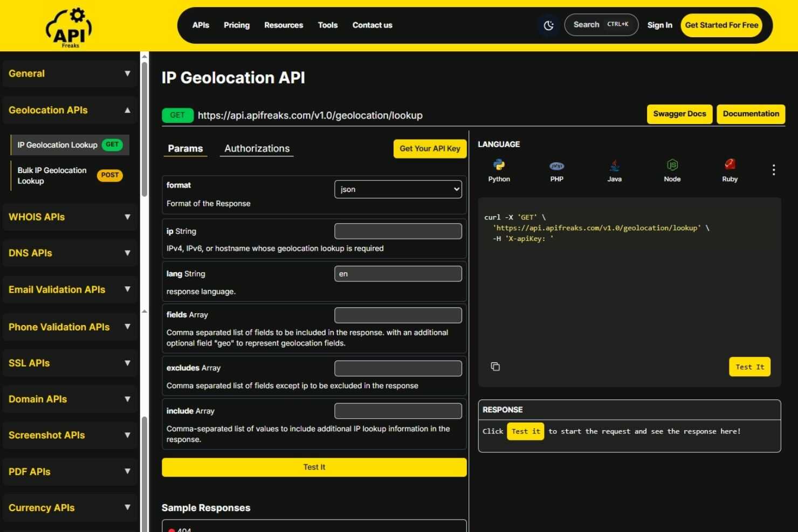Switch to the Authorizations tab
This screenshot has width=798, height=532.
(257, 149)
